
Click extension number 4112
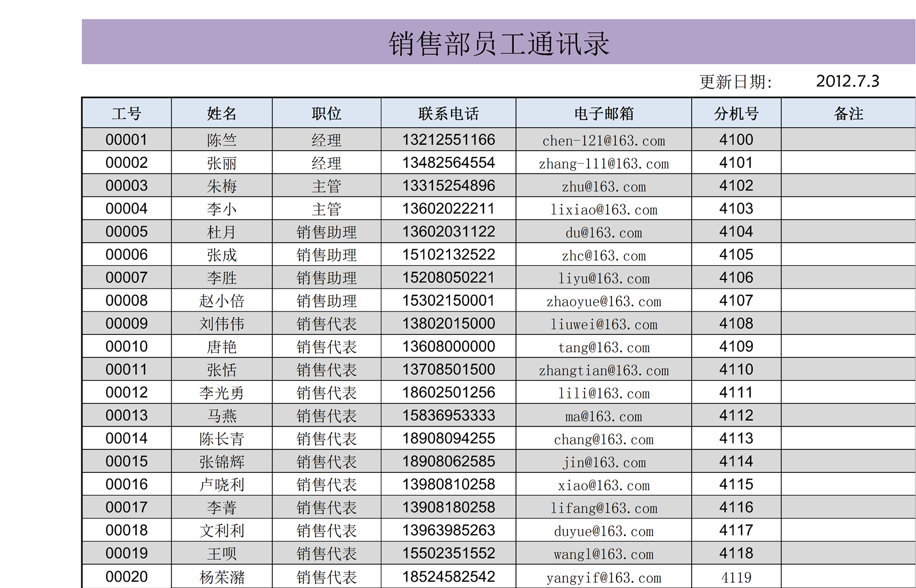coord(736,416)
